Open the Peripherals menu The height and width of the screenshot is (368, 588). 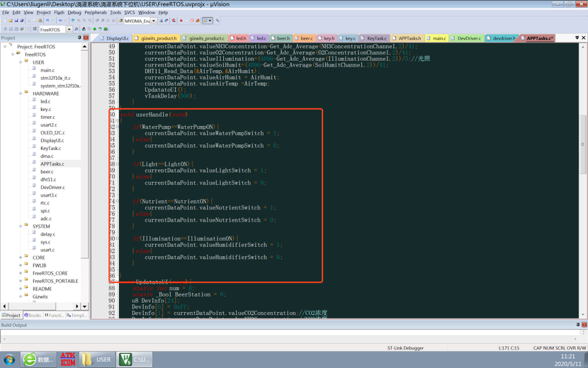tap(96, 12)
